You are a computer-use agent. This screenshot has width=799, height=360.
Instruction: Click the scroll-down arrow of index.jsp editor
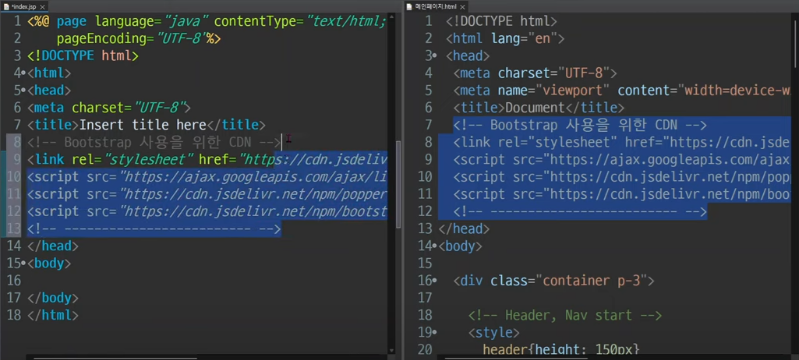(x=391, y=350)
